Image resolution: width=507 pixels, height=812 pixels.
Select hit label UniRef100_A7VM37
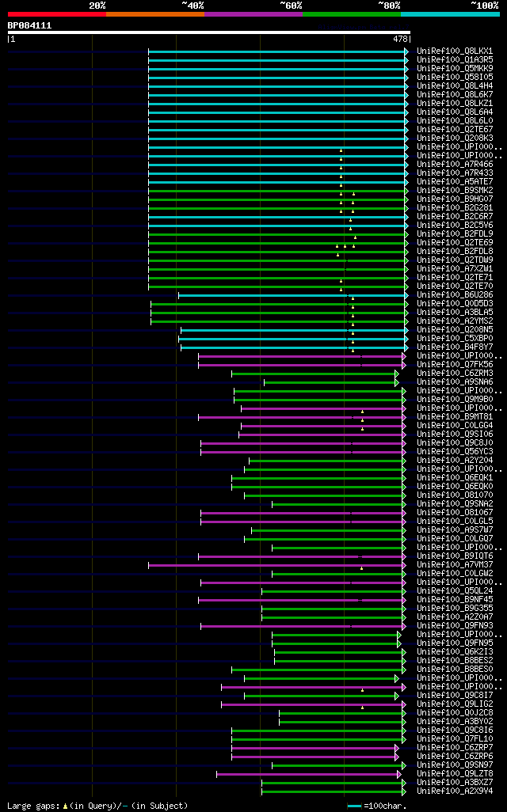455,564
